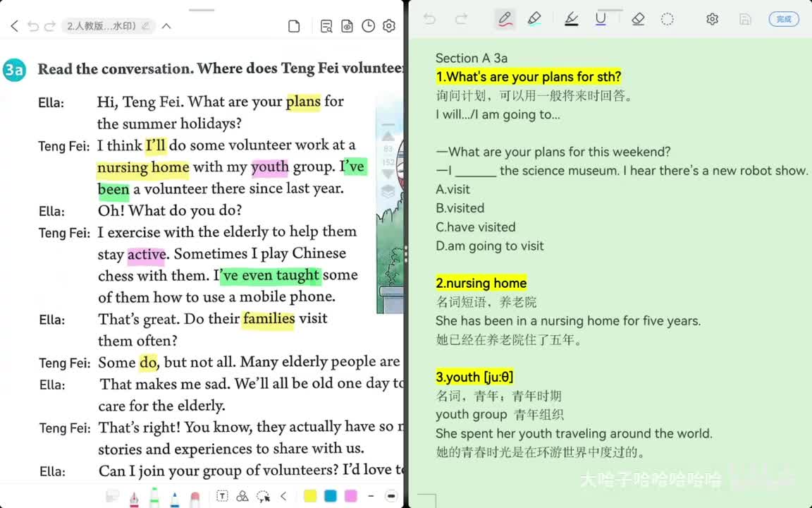Click the highlighted word 'plans' in conversation

[304, 101]
